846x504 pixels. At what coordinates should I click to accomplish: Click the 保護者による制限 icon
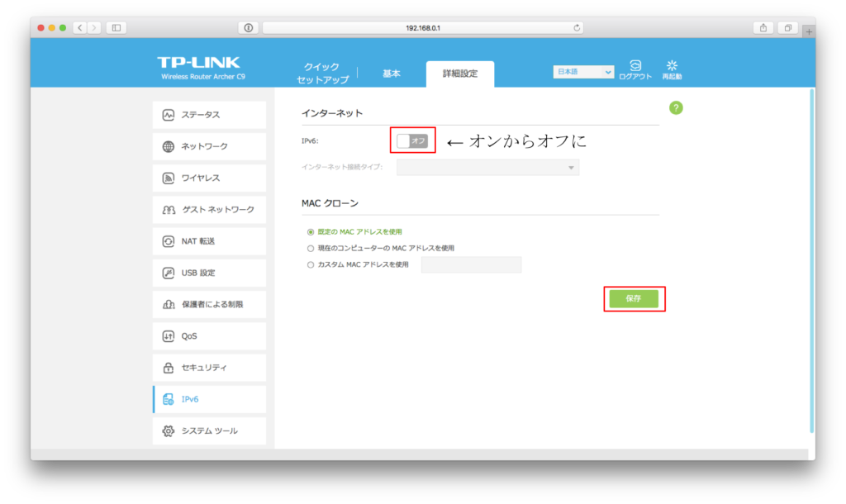coord(169,304)
